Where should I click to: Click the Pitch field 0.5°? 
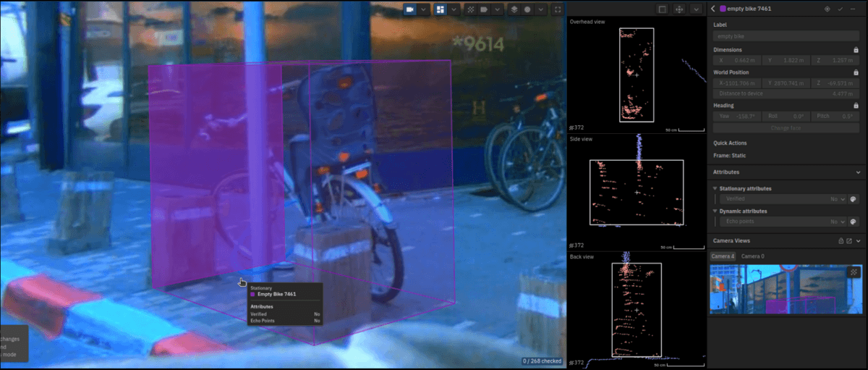coord(834,117)
